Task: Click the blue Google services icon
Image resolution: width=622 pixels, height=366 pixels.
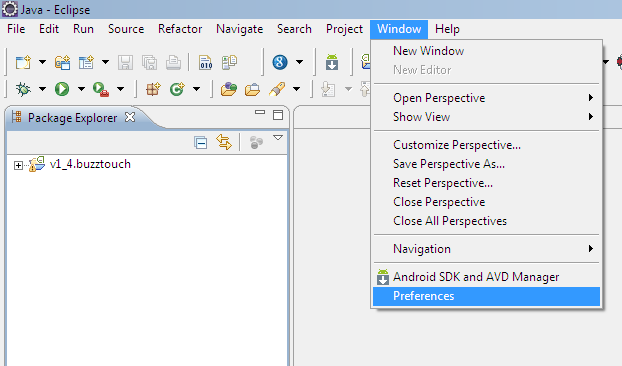Action: click(x=280, y=62)
